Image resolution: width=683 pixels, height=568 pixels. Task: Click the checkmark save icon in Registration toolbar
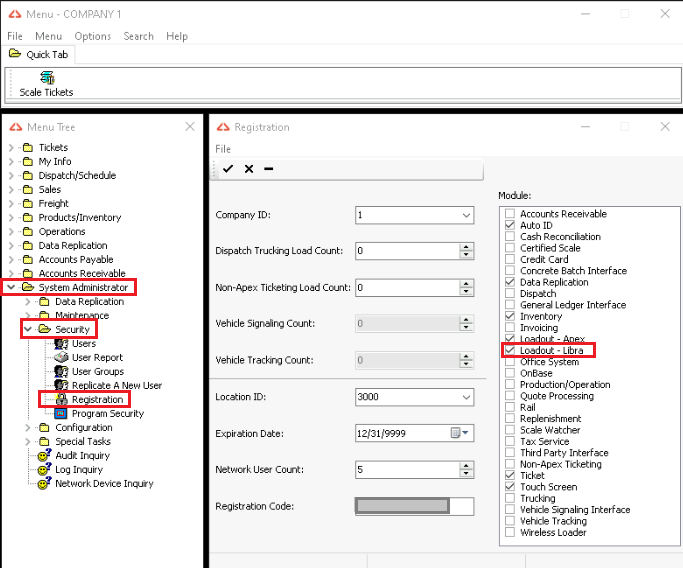[x=228, y=169]
